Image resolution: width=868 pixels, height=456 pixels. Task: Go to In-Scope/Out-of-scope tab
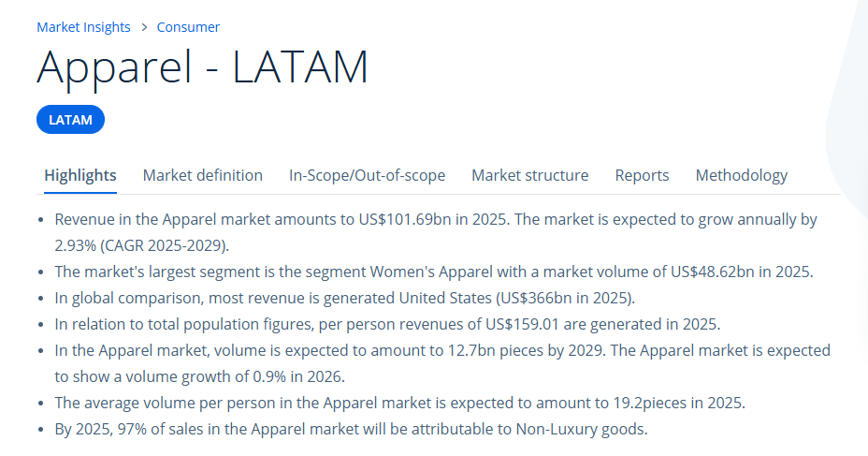click(367, 175)
